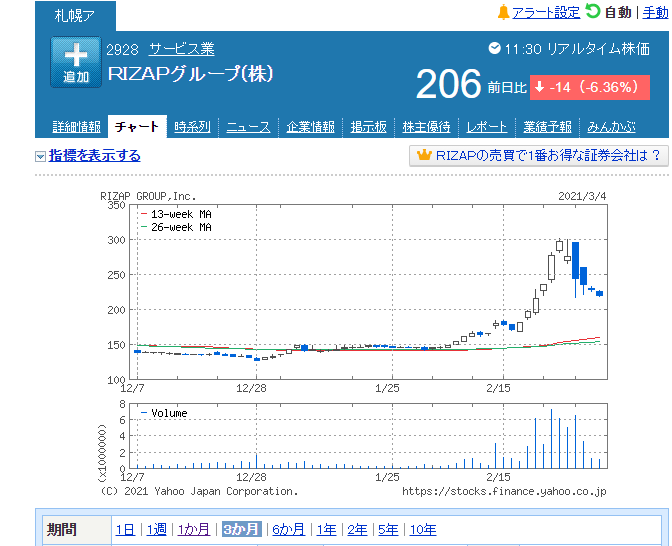Image resolution: width=672 pixels, height=546 pixels.
Task: Click the crown icon on broker banner
Action: click(x=424, y=155)
